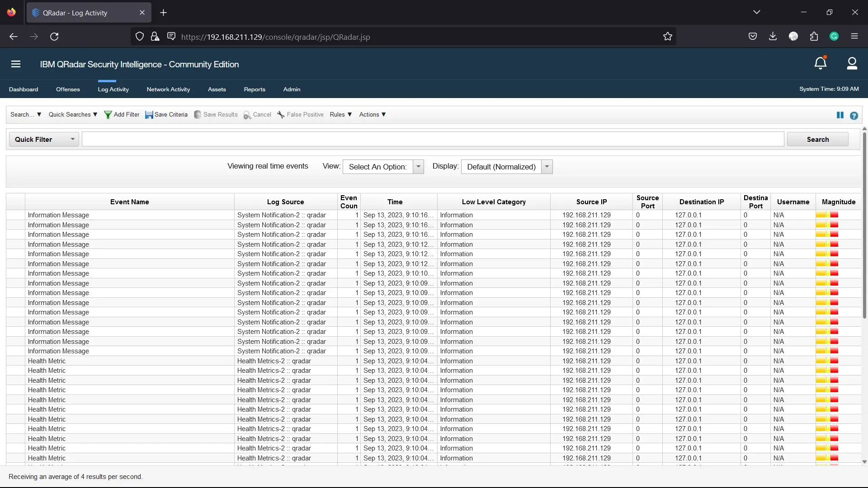The image size is (868, 488).
Task: Open the Firefox downloads icon
Action: (773, 37)
